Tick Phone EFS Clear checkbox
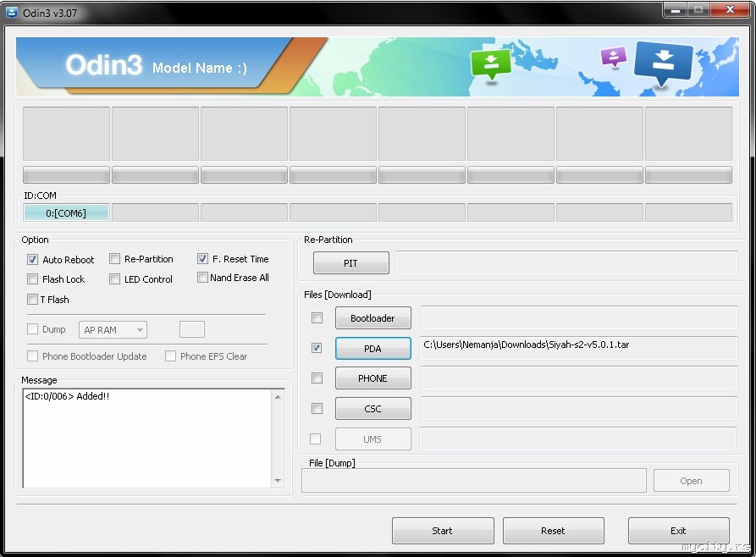756x557 pixels. click(x=170, y=356)
